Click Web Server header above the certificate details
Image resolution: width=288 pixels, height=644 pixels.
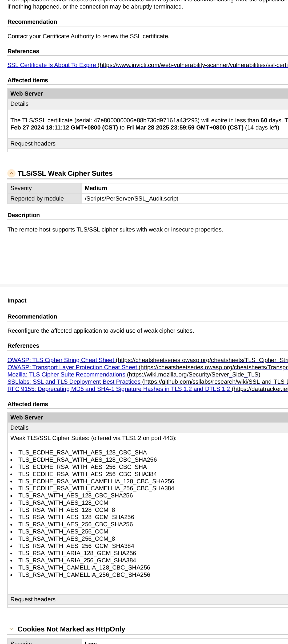(x=27, y=94)
